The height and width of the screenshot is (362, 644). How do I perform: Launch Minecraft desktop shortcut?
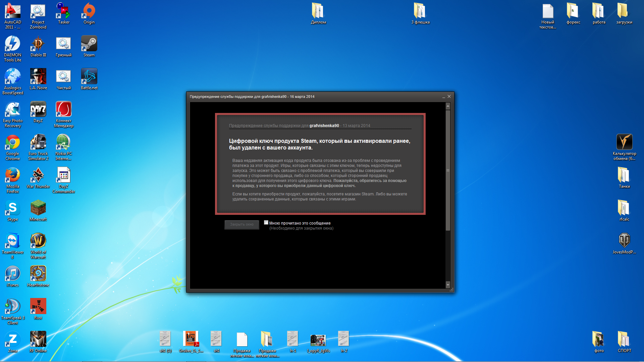click(x=38, y=210)
